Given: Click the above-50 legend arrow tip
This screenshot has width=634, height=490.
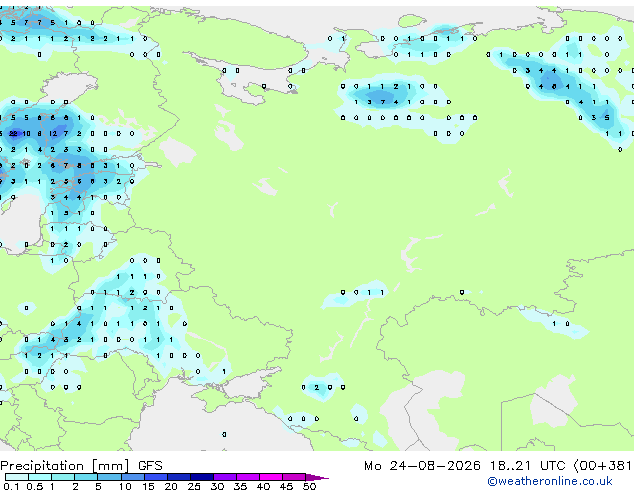Looking at the screenshot, I should (318, 477).
